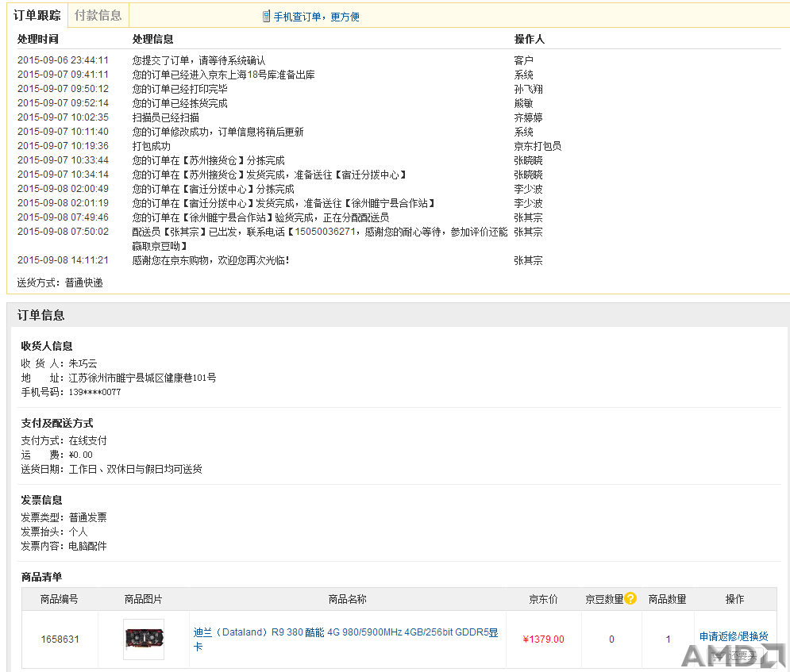Open the 迪兰 R9 380 酷能 product link
This screenshot has height=672, width=790.
345,639
